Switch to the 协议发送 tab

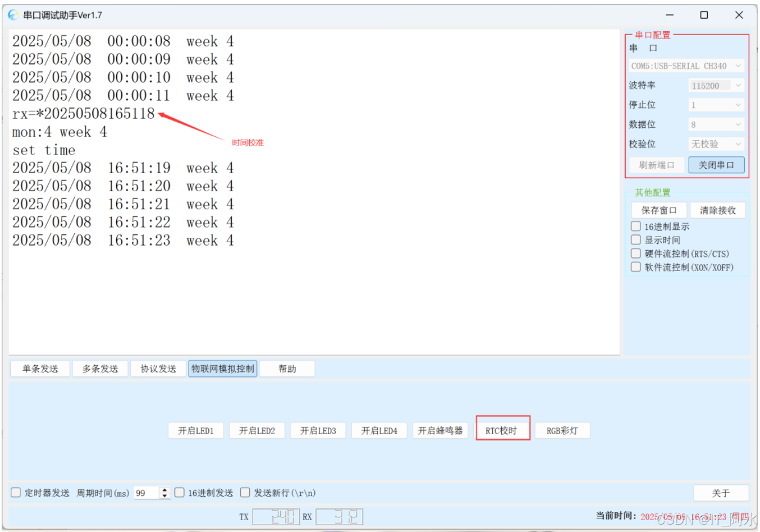click(x=158, y=369)
